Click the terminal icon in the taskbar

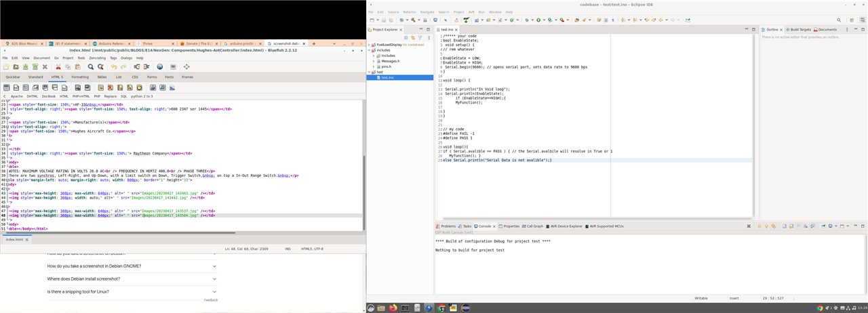tap(405, 308)
